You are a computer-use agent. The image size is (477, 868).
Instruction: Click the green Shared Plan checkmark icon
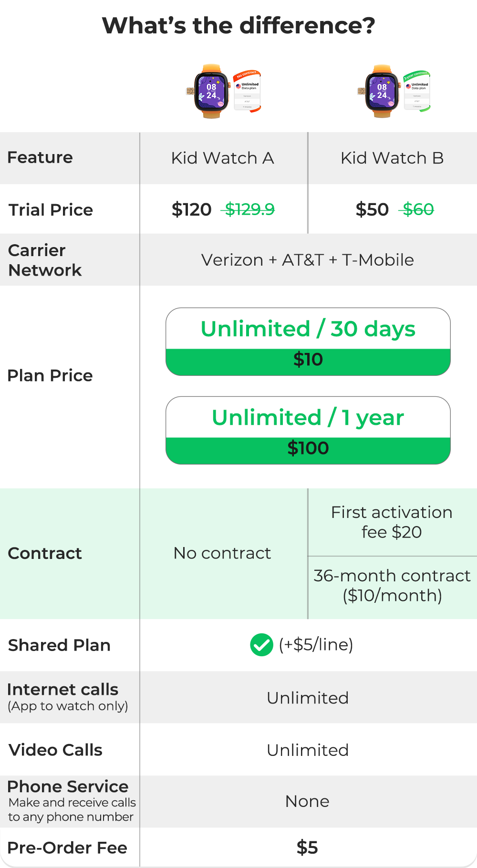coord(261,645)
